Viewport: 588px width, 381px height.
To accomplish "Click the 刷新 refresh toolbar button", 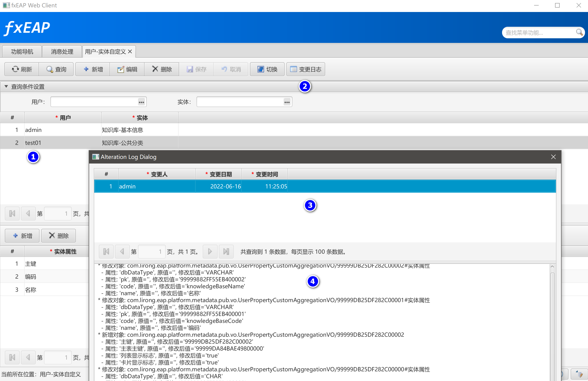I will click(22, 69).
